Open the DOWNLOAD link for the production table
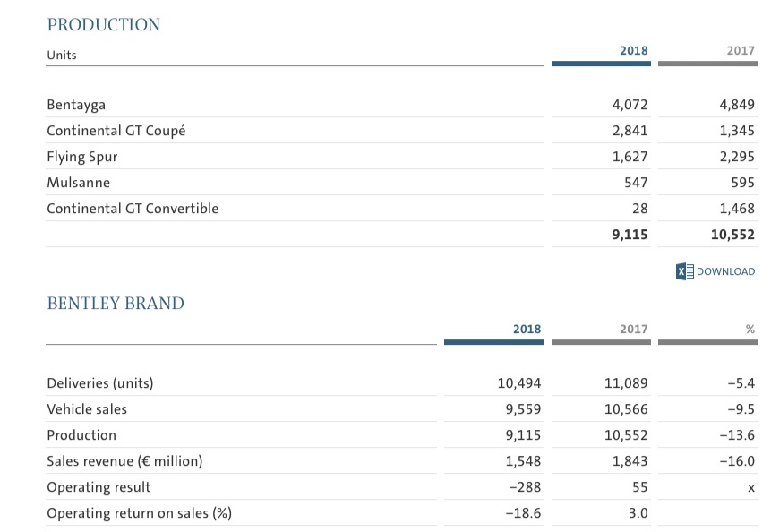771x532 pixels. (724, 270)
